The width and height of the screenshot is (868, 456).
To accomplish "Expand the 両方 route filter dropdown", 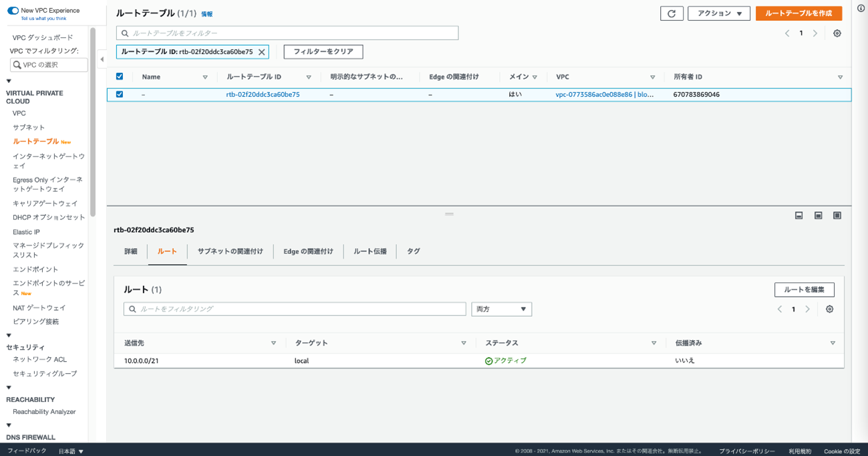I will (x=501, y=309).
